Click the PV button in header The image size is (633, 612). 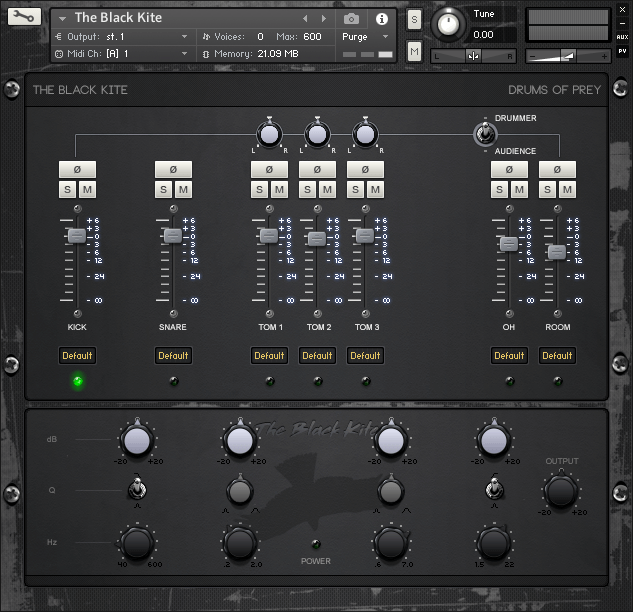(622, 51)
